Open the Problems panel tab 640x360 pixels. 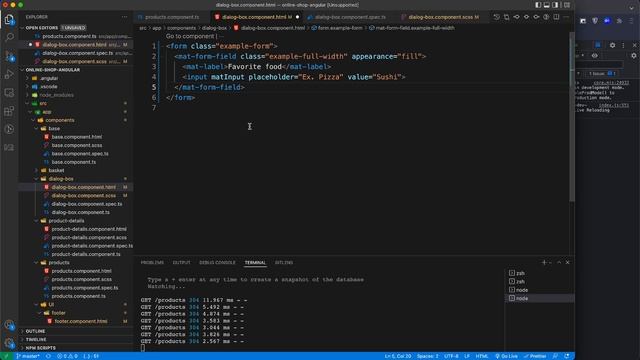click(152, 262)
